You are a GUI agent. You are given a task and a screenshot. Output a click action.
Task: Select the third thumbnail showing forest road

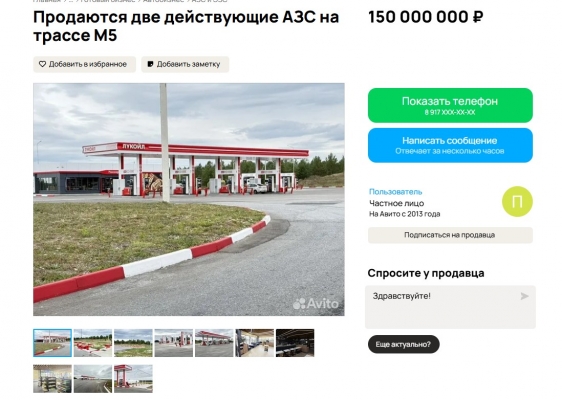[x=133, y=343]
